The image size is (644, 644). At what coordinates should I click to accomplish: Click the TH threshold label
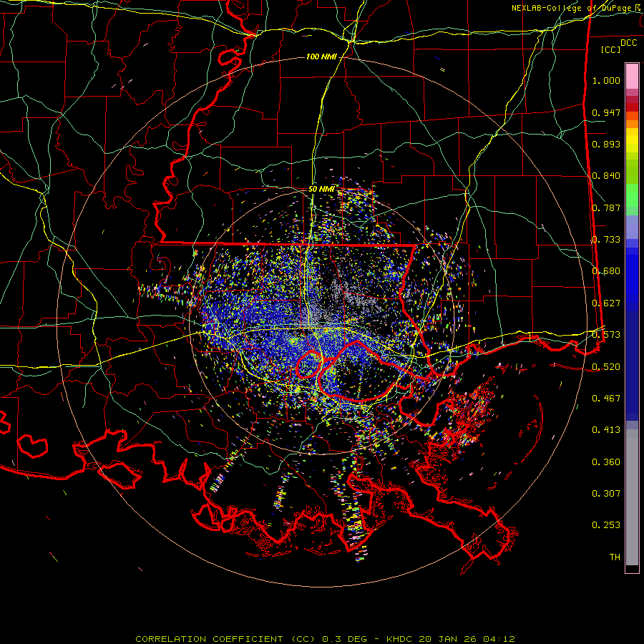[615, 557]
